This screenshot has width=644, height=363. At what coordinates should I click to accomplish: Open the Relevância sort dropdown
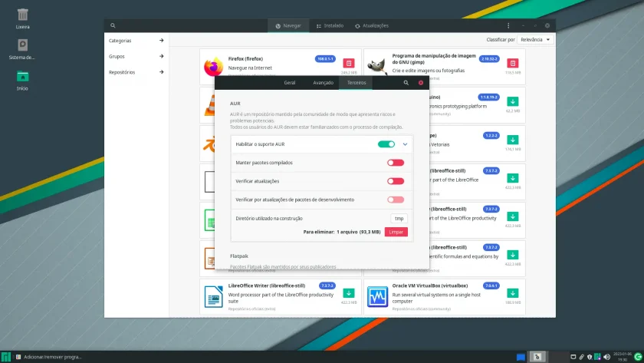[x=535, y=39]
